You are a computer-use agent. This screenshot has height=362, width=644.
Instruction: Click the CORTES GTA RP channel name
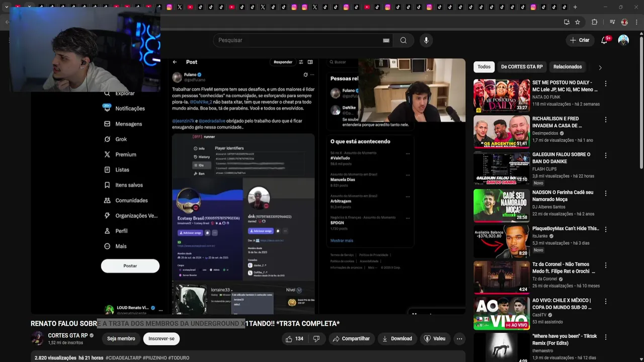(x=68, y=335)
